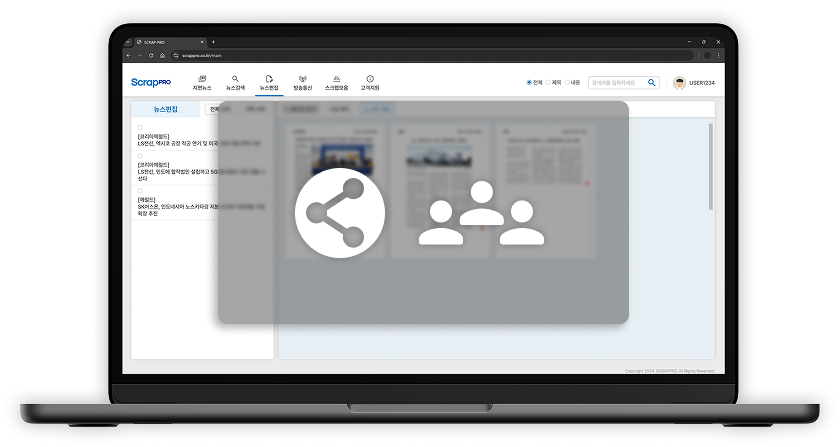Open the 지면뉴스 nav icon
The image size is (840, 447).
point(202,78)
